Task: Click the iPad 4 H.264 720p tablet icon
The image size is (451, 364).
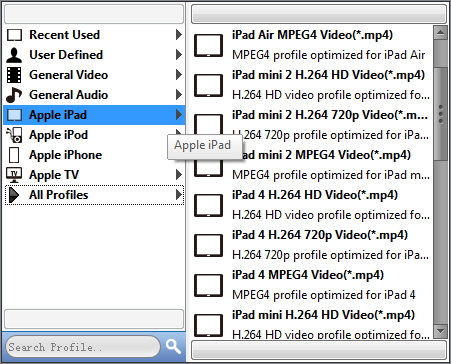Action: 209,245
